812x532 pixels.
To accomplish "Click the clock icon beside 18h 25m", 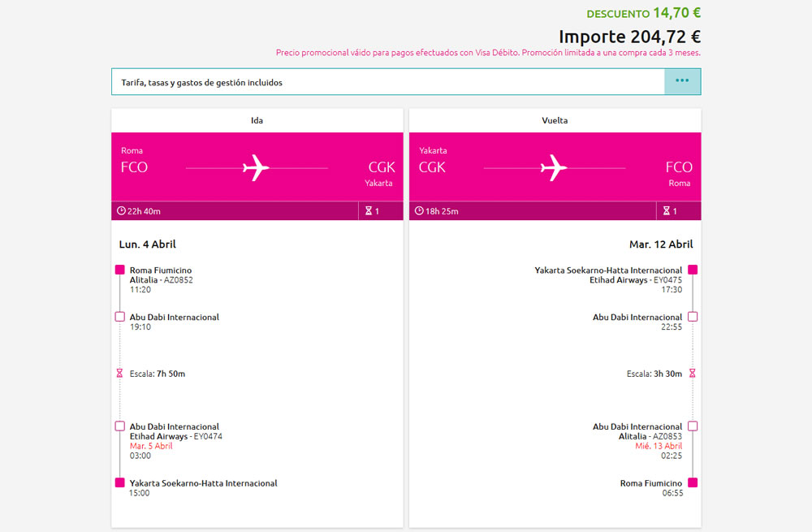I will pyautogui.click(x=420, y=211).
